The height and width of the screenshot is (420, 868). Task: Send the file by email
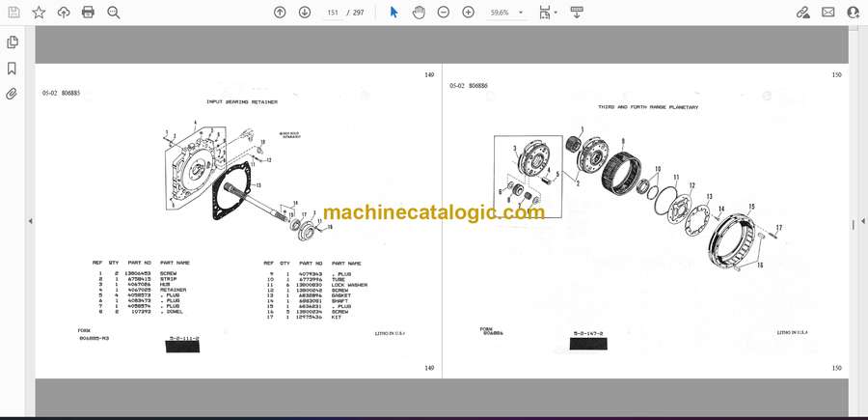(828, 13)
